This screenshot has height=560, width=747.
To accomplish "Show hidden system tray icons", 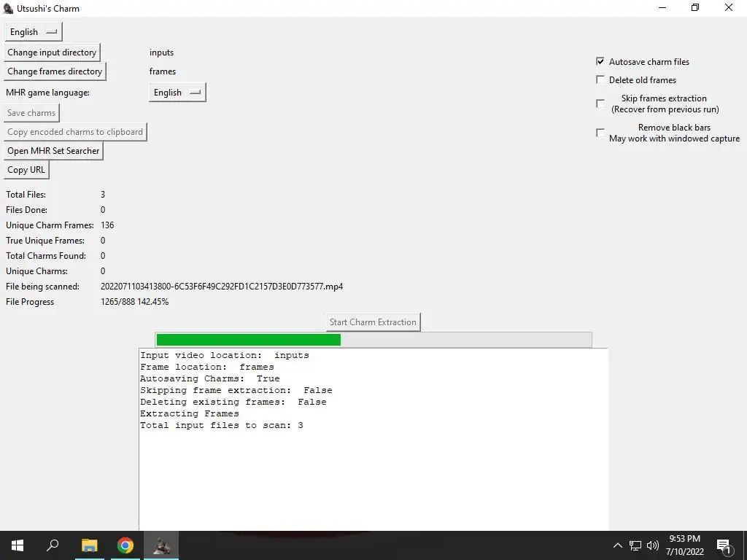I will point(617,545).
